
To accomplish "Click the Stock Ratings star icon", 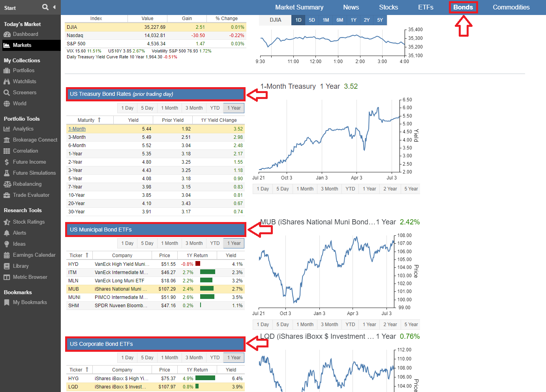I will [x=7, y=222].
